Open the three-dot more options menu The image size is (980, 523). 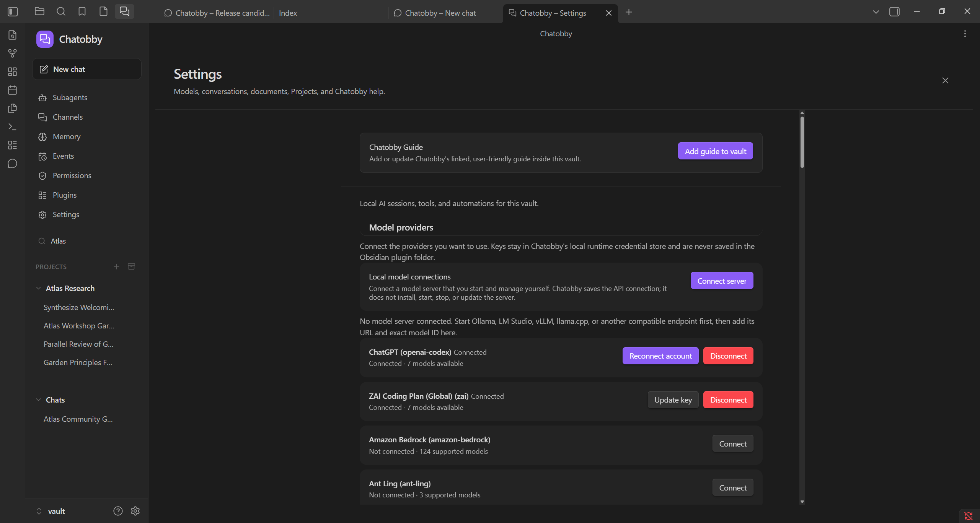click(x=965, y=34)
